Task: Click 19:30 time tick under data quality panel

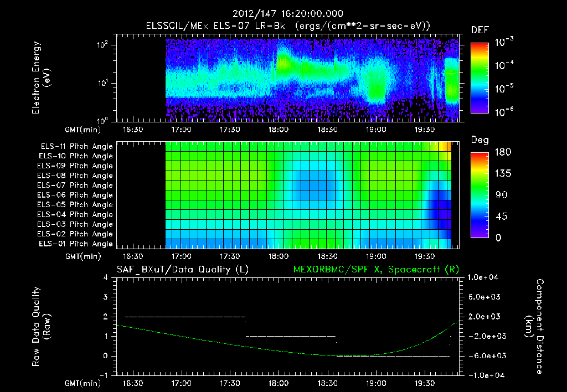Action: click(424, 383)
